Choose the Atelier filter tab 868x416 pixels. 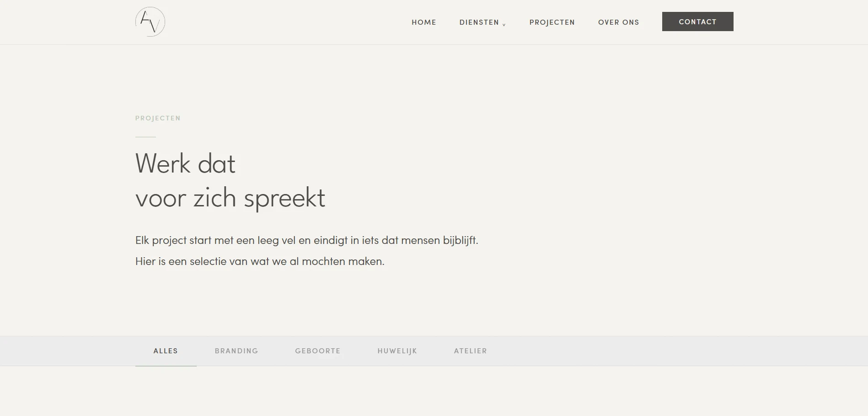coord(471,351)
